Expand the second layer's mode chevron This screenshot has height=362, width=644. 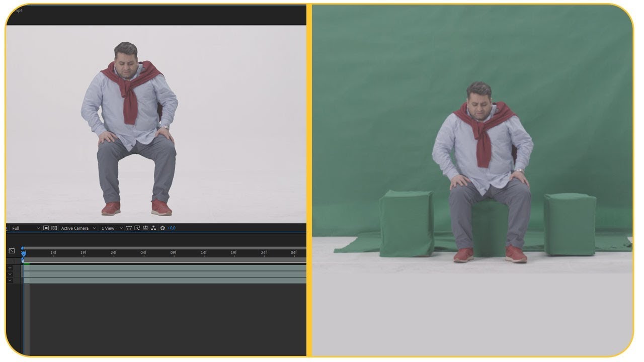(x=10, y=274)
